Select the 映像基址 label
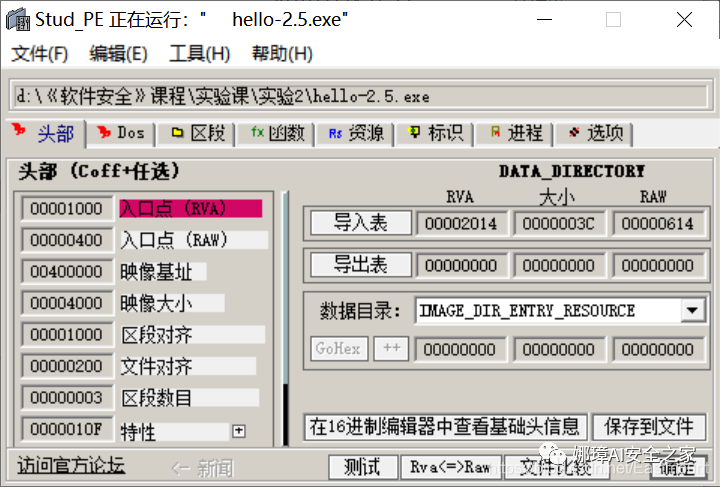 point(163,272)
